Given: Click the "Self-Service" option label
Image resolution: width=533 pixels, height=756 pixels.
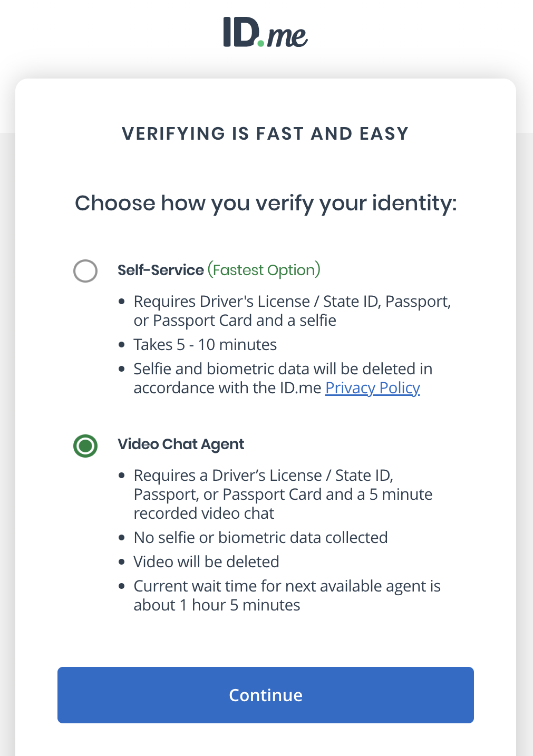Looking at the screenshot, I should (161, 270).
